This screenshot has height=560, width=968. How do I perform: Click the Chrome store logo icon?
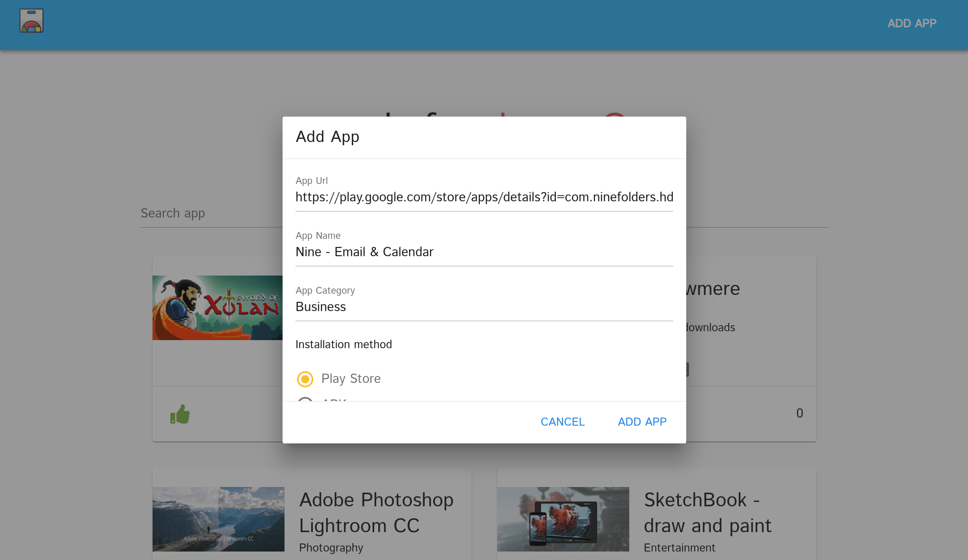[31, 21]
